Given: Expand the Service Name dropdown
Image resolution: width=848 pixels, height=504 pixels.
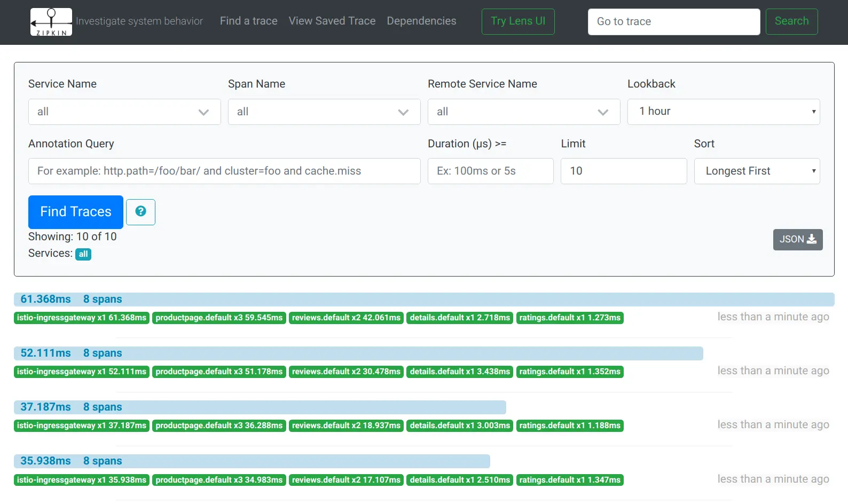Looking at the screenshot, I should [x=124, y=112].
